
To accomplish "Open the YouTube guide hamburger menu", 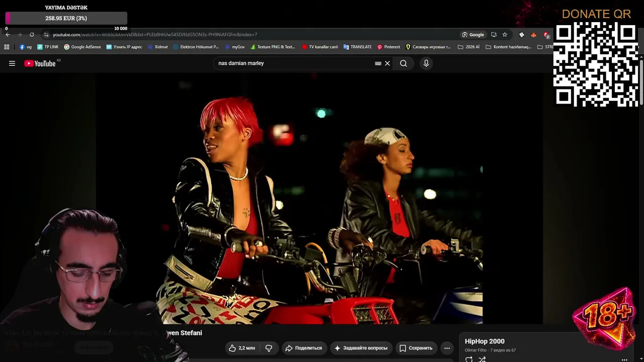I will [12, 63].
